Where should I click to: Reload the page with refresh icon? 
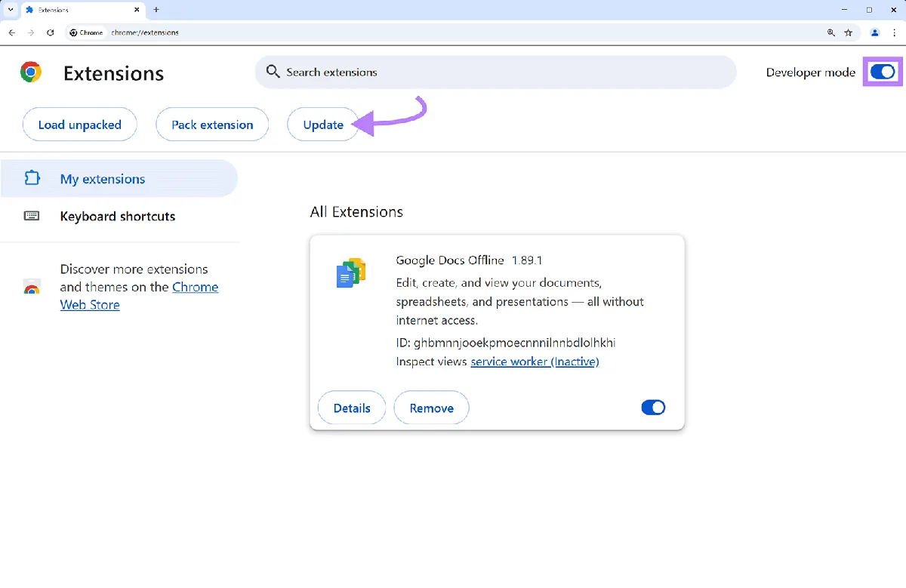point(51,32)
